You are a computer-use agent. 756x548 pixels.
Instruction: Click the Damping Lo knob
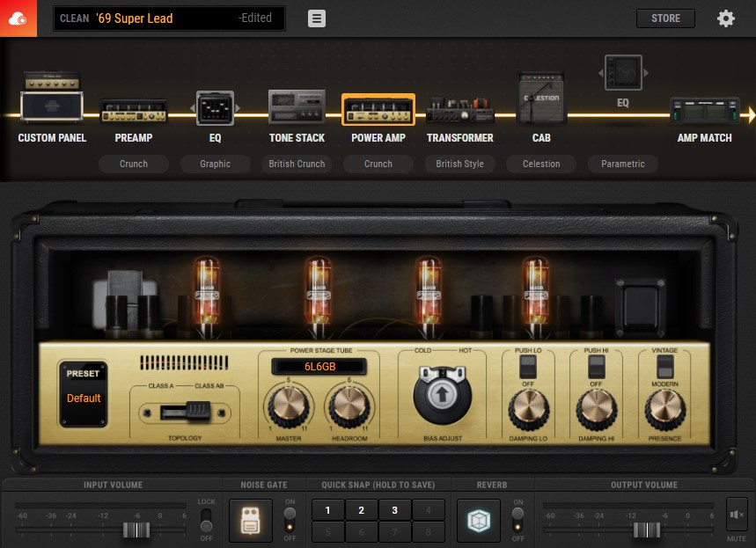pos(529,410)
